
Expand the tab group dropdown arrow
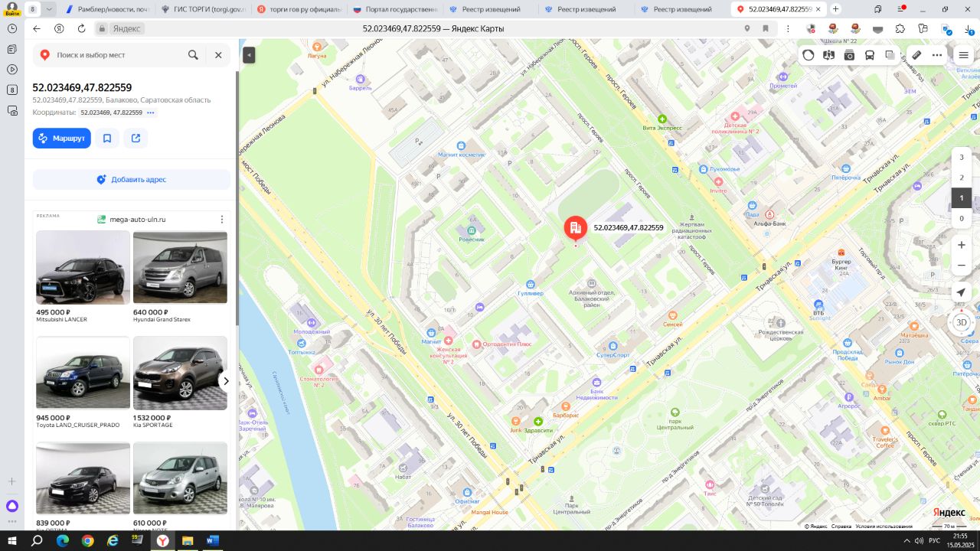click(x=50, y=9)
